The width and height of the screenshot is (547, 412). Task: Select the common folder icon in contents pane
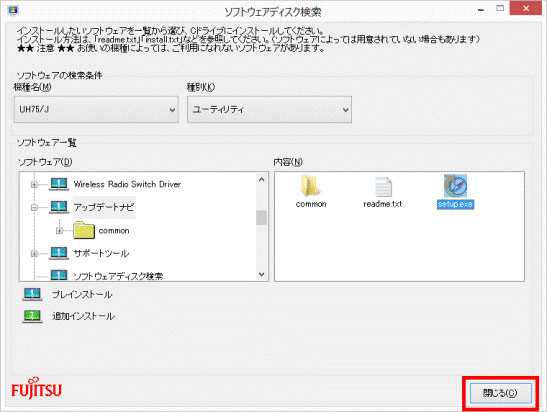click(x=310, y=185)
